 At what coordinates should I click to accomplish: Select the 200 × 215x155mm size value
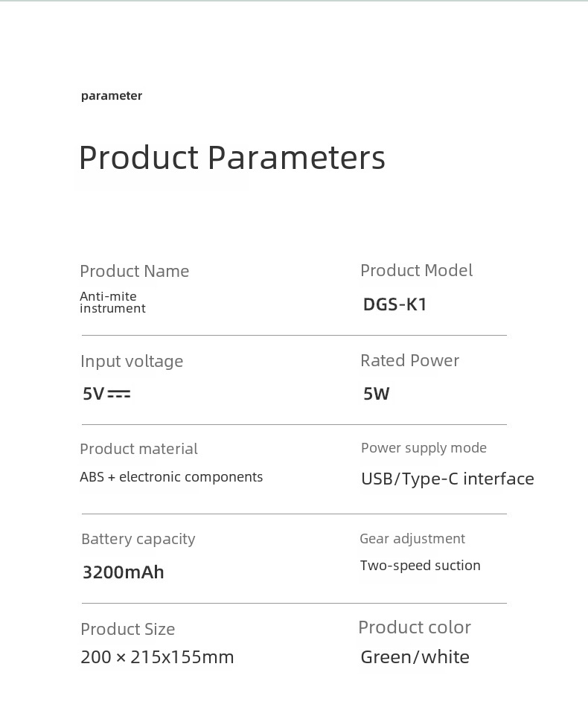coord(157,657)
